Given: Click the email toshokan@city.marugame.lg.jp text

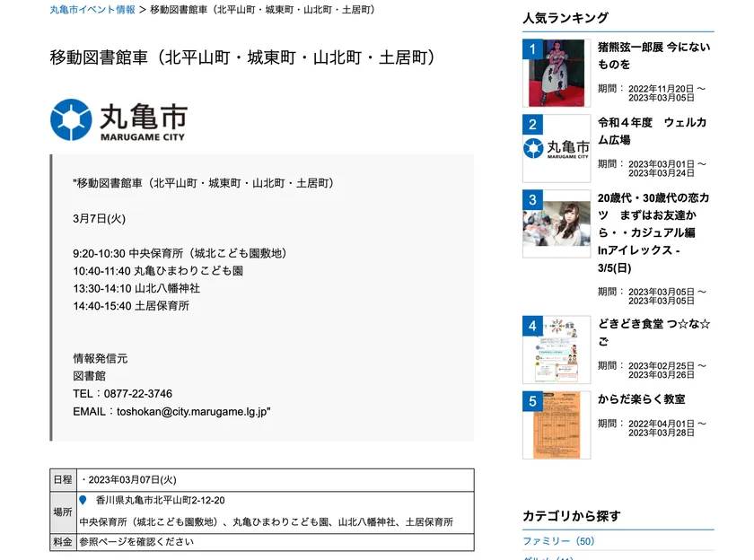Looking at the screenshot, I should [x=192, y=411].
